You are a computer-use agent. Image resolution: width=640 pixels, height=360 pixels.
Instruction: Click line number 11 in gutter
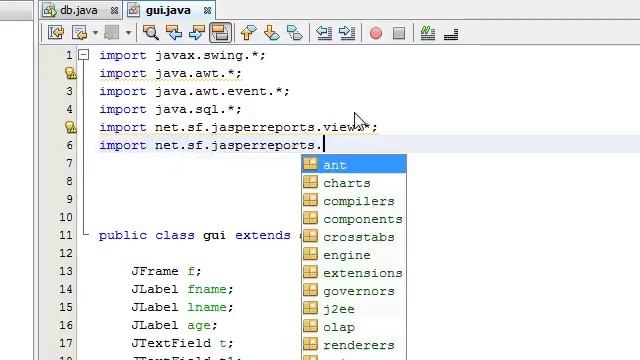[x=66, y=235]
